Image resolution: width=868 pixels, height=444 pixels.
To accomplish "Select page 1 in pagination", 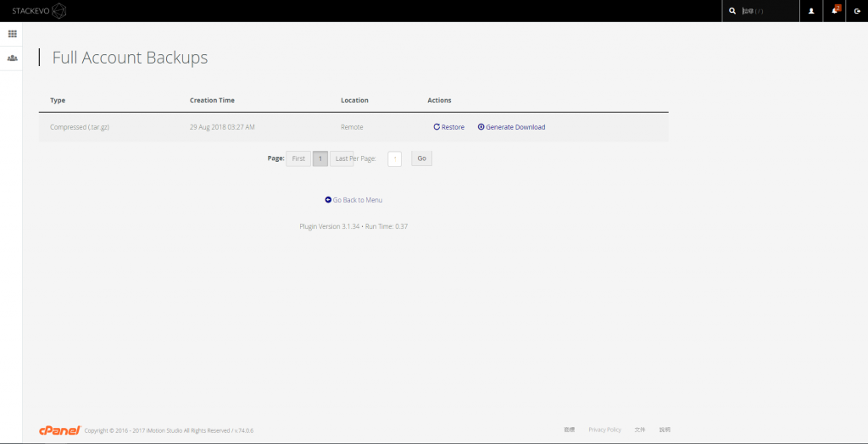I will tap(320, 158).
